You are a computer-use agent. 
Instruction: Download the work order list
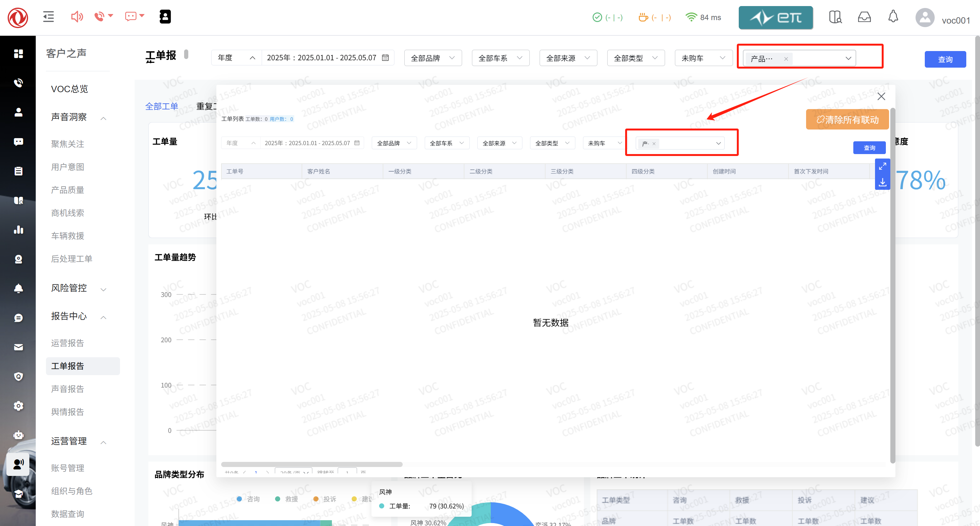point(883,182)
